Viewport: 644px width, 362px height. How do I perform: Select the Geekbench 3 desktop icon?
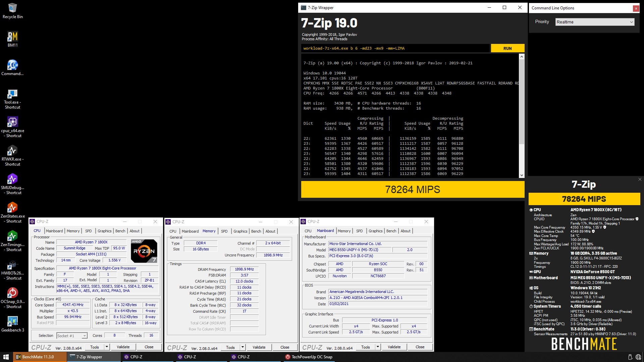click(12, 324)
